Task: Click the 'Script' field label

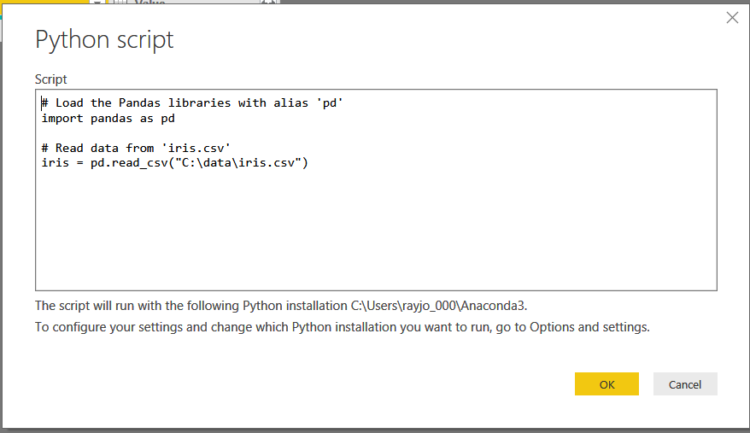Action: point(51,79)
